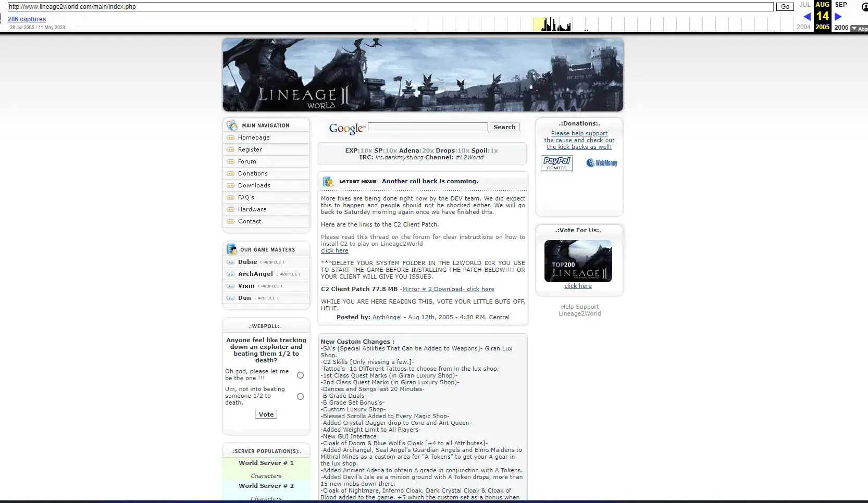This screenshot has height=503, width=868.
Task: Go to previous capture with left arrow
Action: (807, 17)
